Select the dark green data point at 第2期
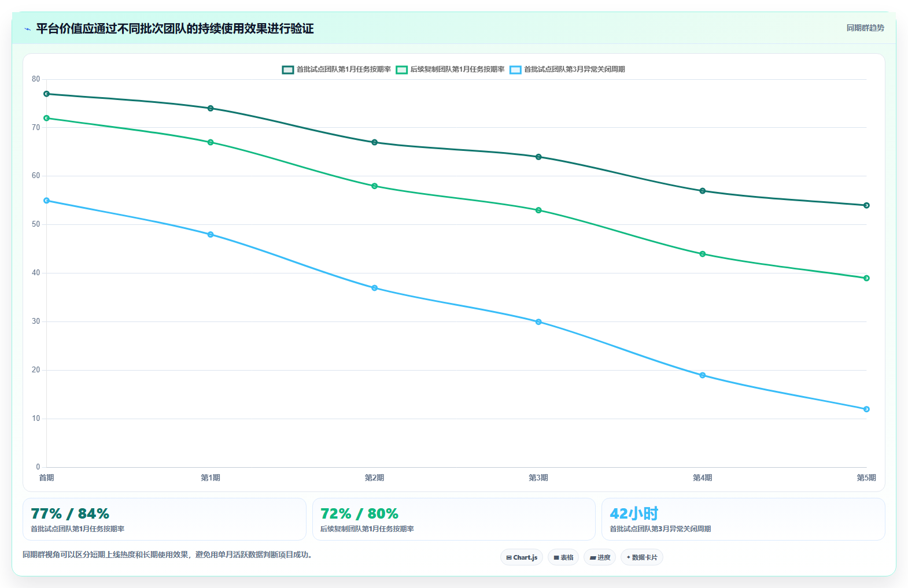The image size is (908, 588). click(375, 142)
